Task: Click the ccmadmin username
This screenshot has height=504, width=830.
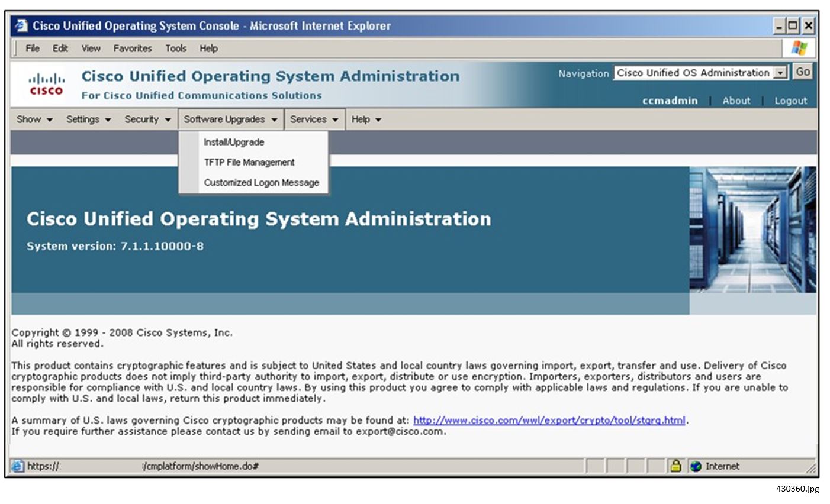Action: click(670, 101)
